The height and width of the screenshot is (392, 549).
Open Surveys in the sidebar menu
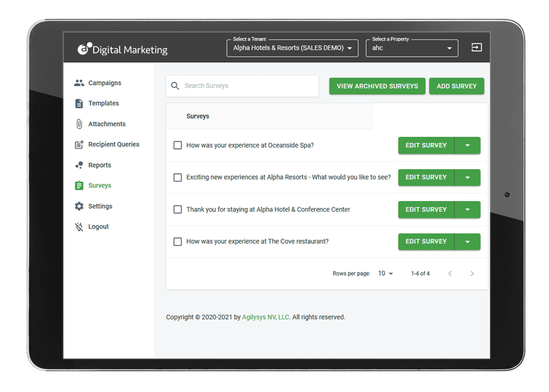pyautogui.click(x=99, y=186)
